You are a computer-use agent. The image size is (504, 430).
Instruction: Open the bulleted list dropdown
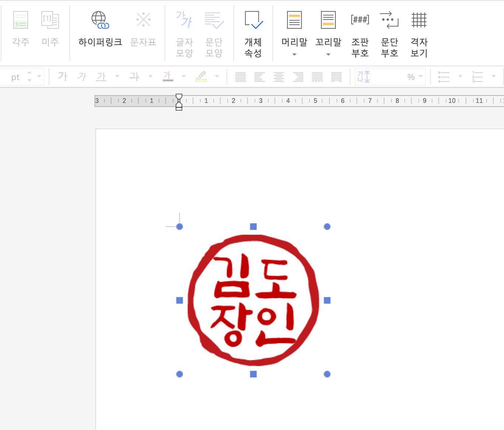click(x=460, y=76)
